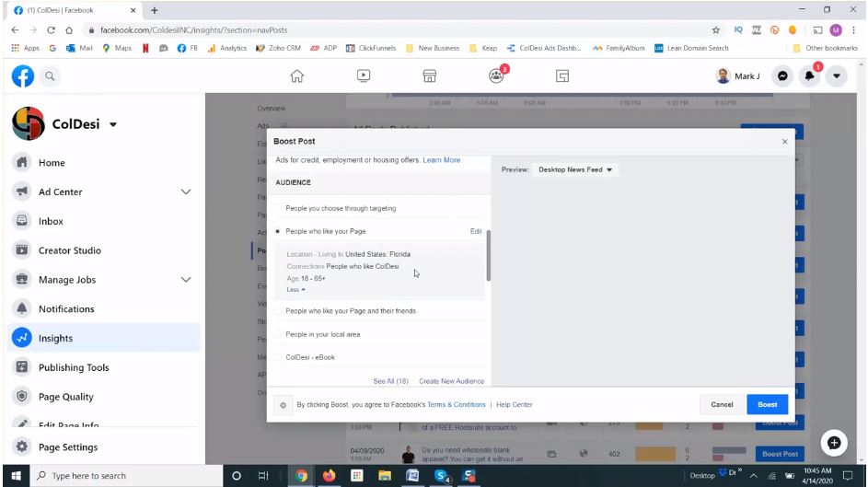Open account menu arrow in Facebook header
This screenshot has height=487, width=868.
point(837,76)
